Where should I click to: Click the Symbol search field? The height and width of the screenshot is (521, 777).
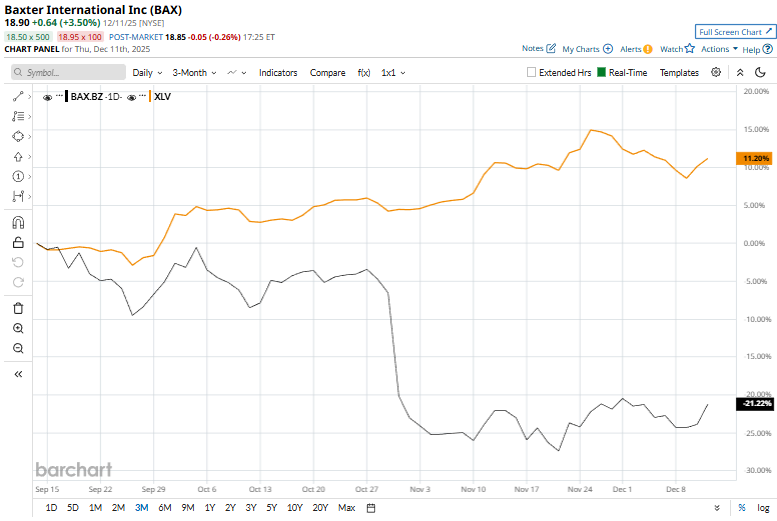[x=68, y=73]
